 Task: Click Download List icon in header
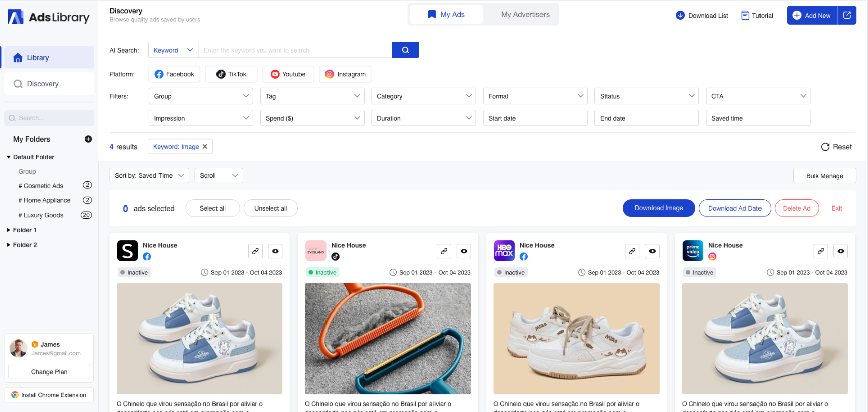click(680, 15)
